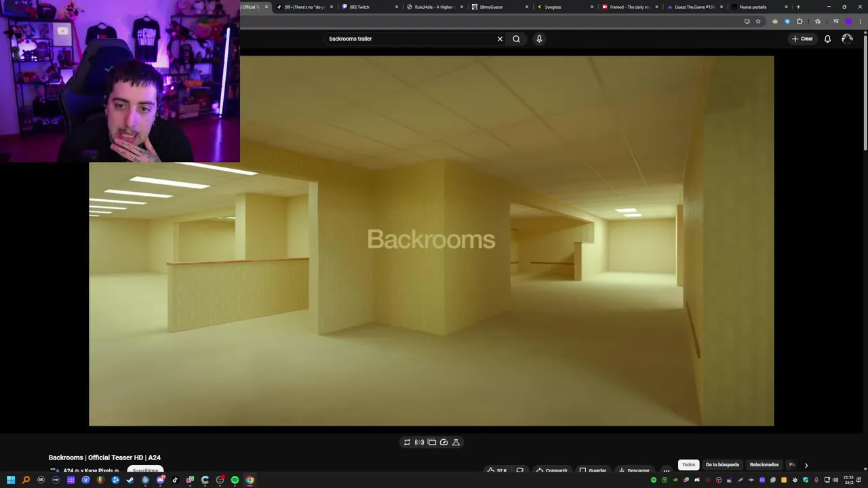The height and width of the screenshot is (488, 868).
Task: Select the De tu búsqueda filter chip
Action: (722, 465)
